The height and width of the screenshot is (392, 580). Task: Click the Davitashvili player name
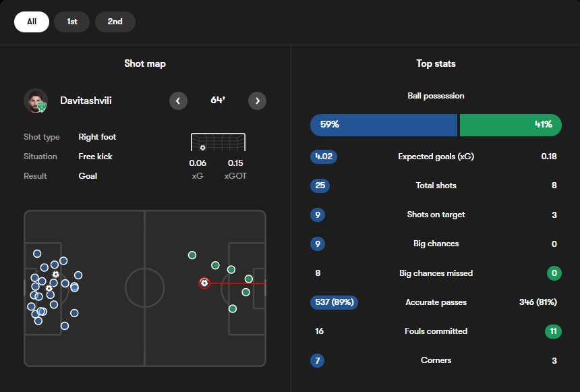(86, 101)
